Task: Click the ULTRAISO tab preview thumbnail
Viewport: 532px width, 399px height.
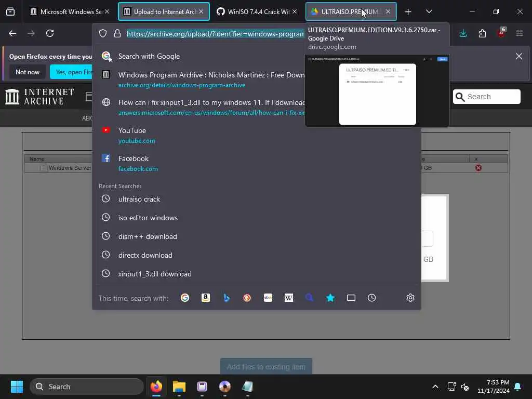Action: point(377,91)
